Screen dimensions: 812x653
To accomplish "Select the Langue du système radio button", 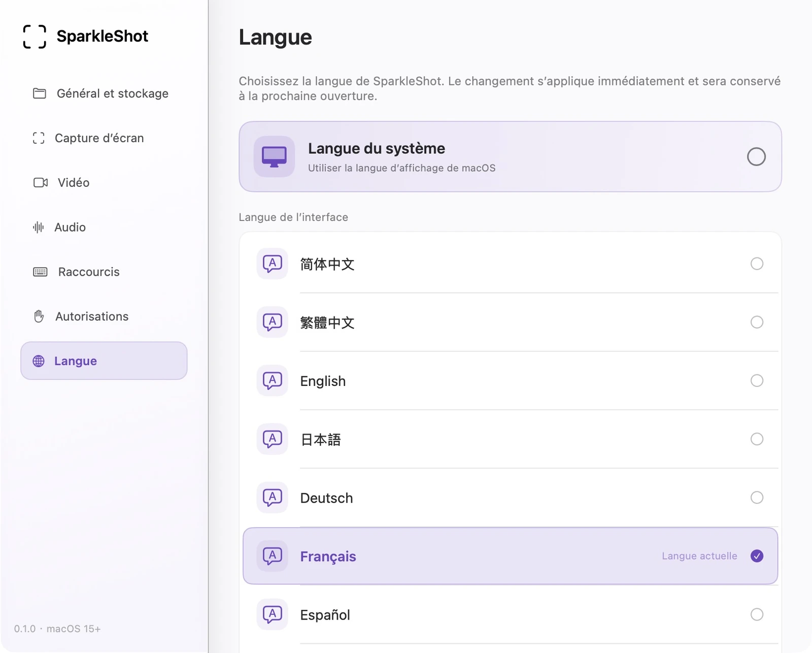I will click(x=756, y=156).
